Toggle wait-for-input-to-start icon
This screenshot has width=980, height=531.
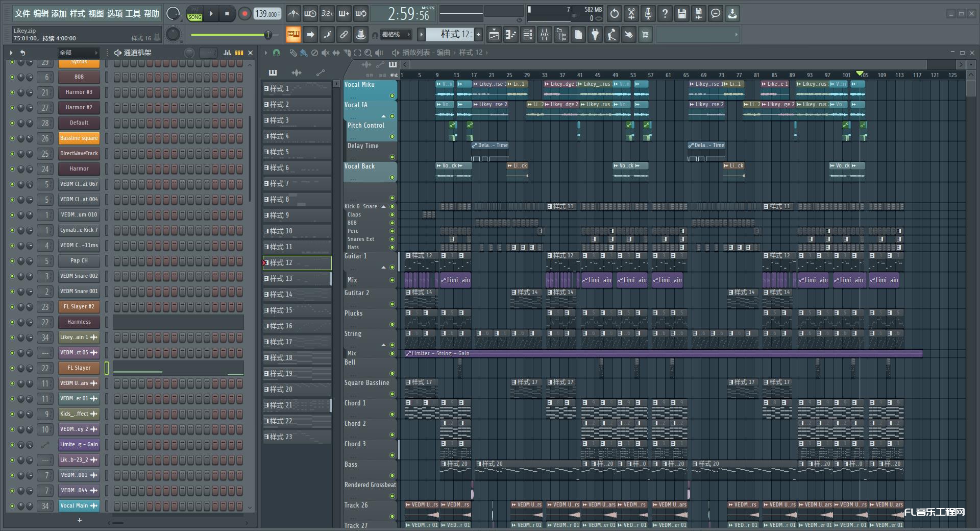pyautogui.click(x=310, y=14)
